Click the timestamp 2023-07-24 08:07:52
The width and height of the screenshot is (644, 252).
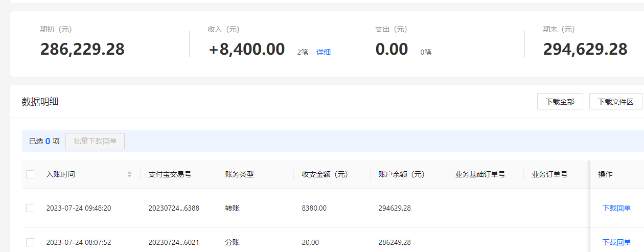tap(79, 242)
